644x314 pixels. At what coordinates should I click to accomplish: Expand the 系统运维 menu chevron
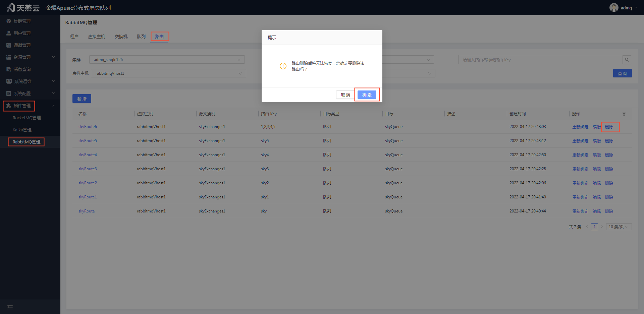coord(53,81)
